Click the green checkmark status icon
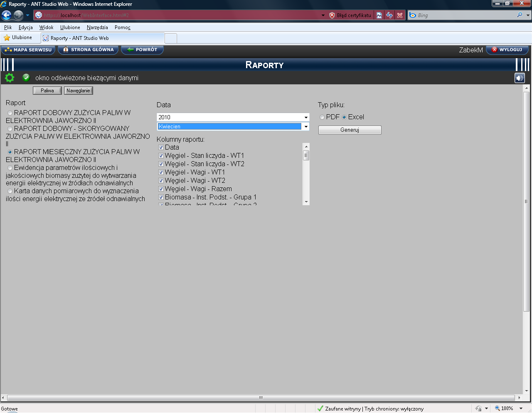This screenshot has height=413, width=532. click(26, 77)
